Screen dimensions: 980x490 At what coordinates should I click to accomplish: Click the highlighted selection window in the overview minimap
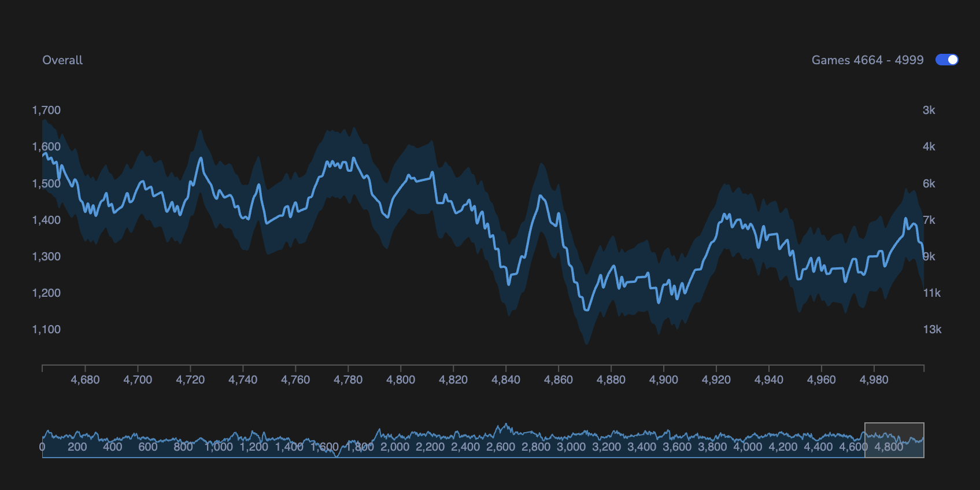[x=894, y=440]
